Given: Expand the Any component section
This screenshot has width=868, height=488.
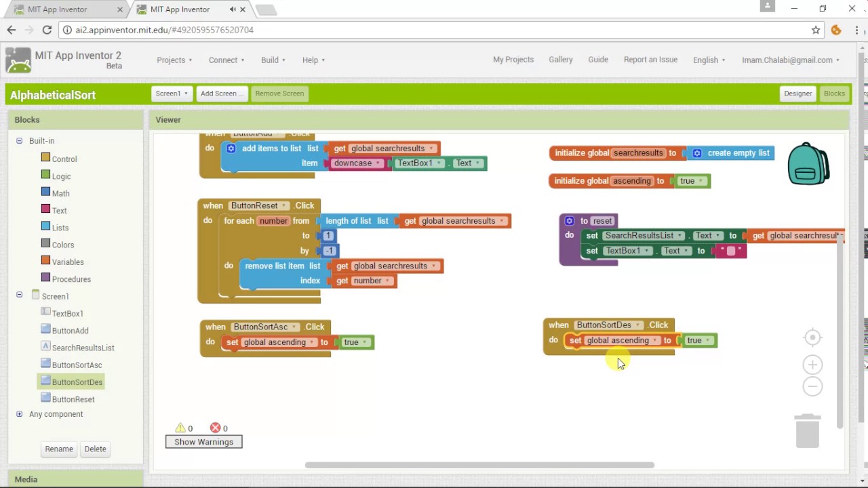Looking at the screenshot, I should coord(19,414).
